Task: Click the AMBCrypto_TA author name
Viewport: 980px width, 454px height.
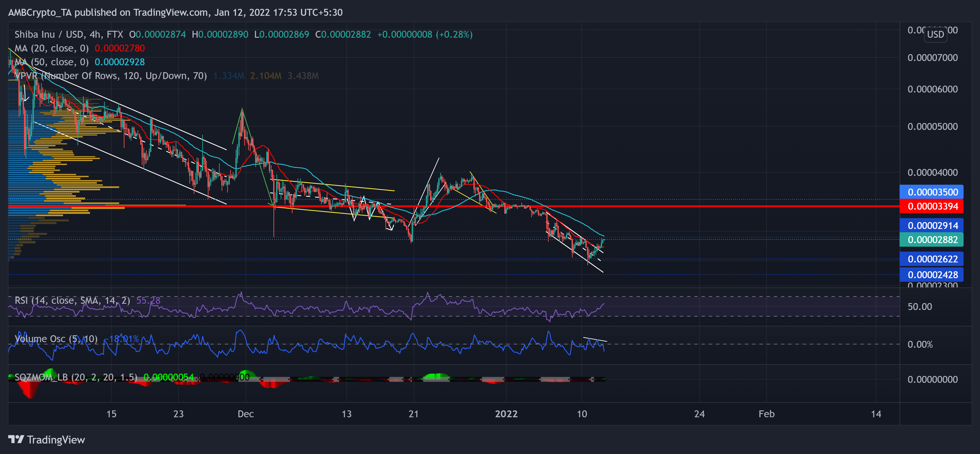Action: 41,12
